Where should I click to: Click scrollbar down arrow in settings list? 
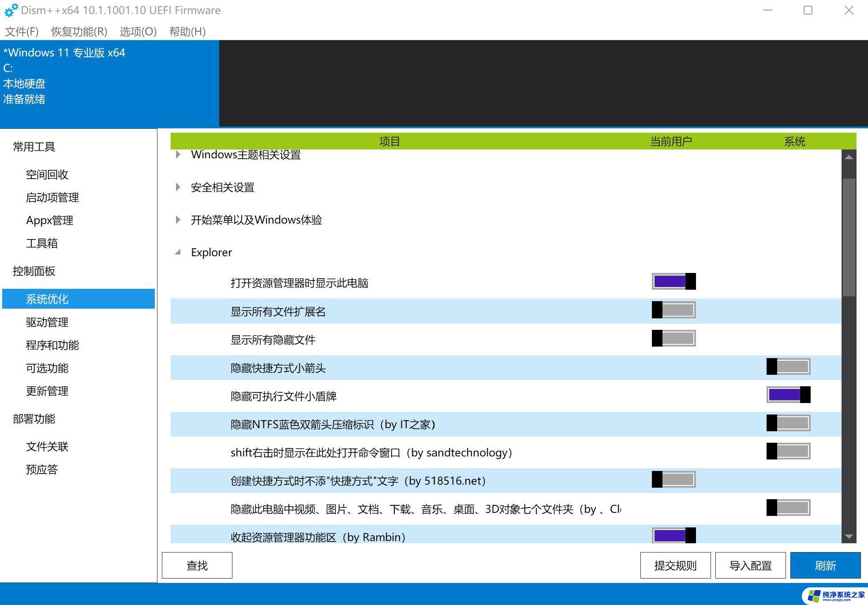[849, 537]
